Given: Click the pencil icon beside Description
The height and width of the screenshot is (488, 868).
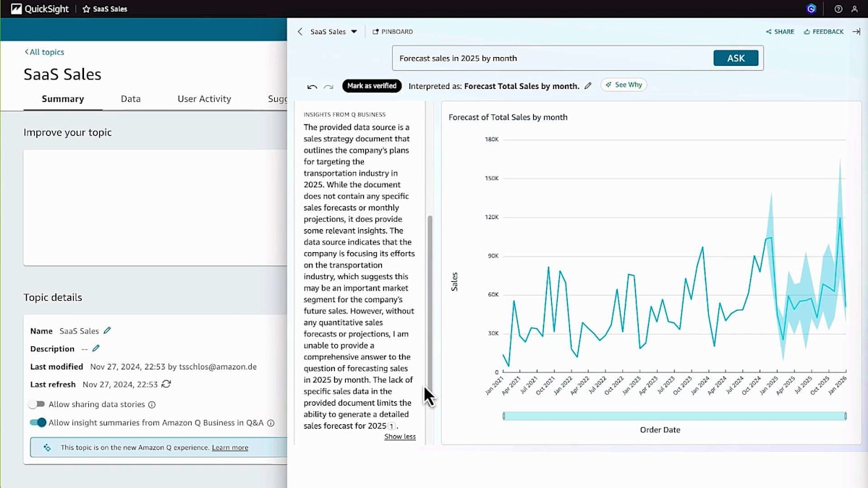Looking at the screenshot, I should 95,348.
